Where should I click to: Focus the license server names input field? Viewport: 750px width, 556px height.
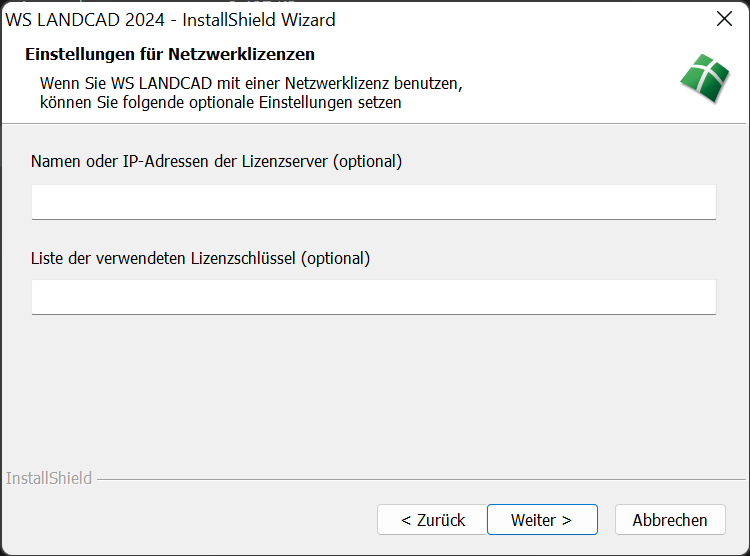pos(373,201)
